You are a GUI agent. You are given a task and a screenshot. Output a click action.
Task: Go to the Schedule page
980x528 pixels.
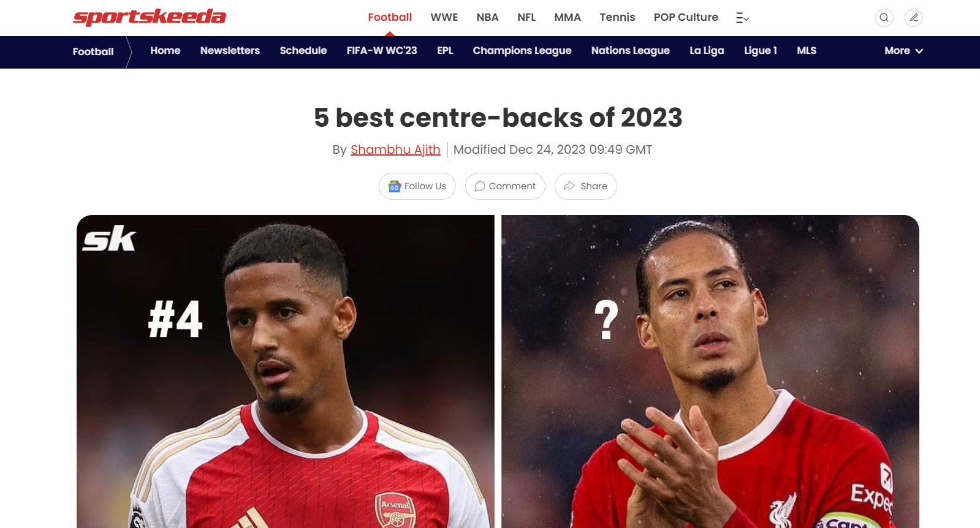303,51
